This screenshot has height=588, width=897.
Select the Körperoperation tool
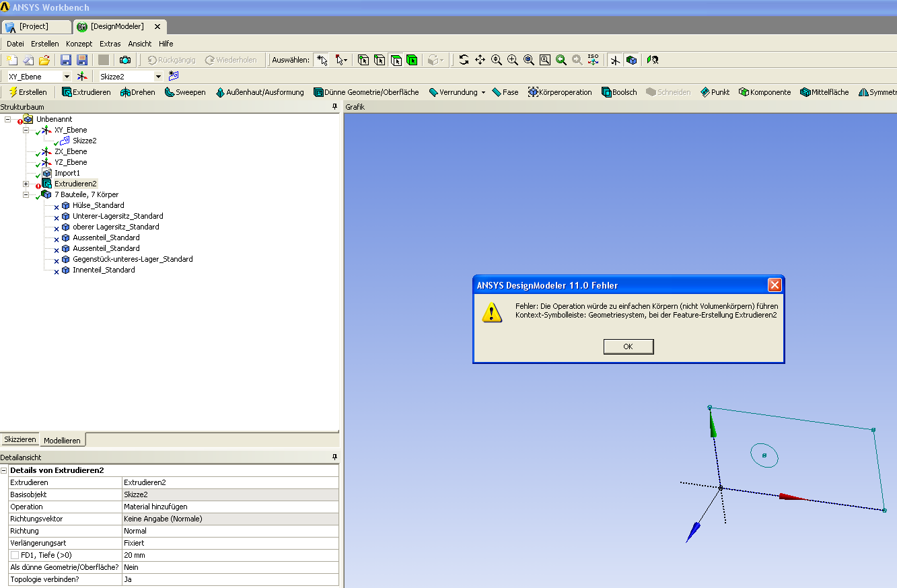[x=560, y=92]
